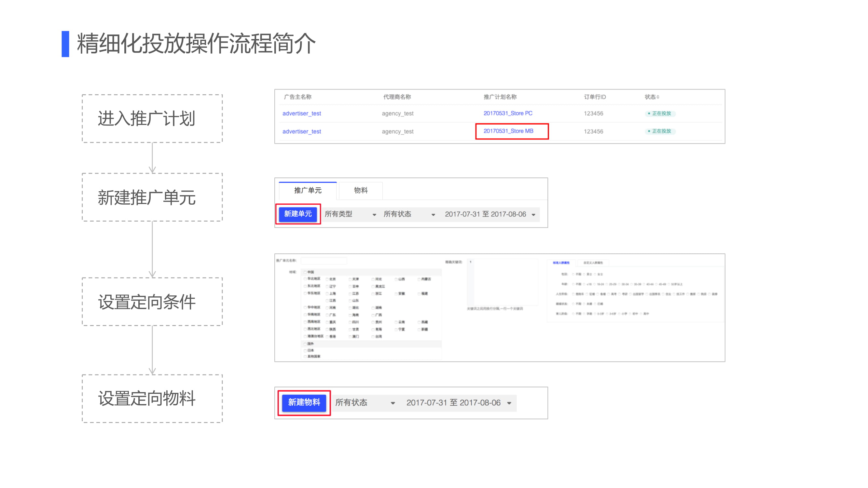Click the 设置定向条件 flow step box

tap(152, 302)
